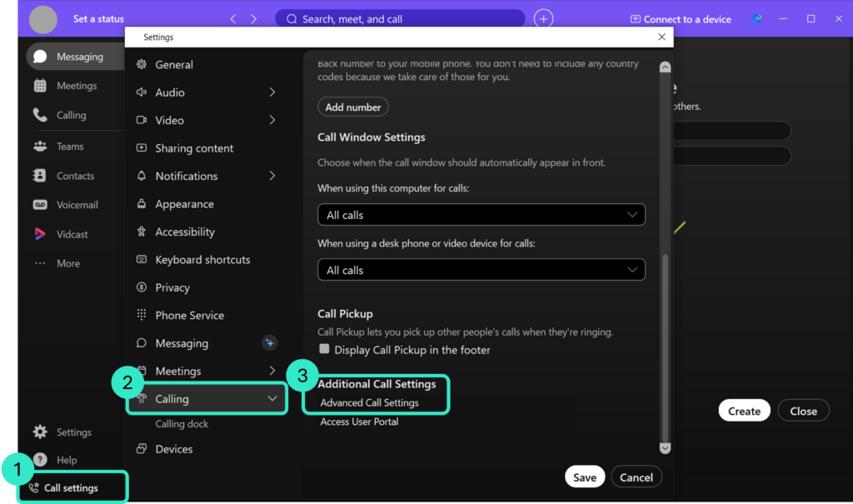The width and height of the screenshot is (853, 504).
Task: Open Access User Portal link
Action: click(359, 422)
